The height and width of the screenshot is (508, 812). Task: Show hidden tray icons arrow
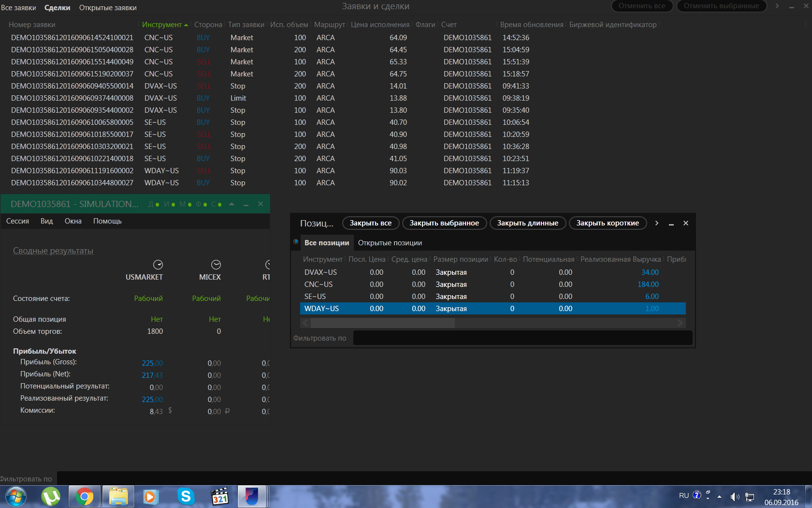(x=719, y=496)
